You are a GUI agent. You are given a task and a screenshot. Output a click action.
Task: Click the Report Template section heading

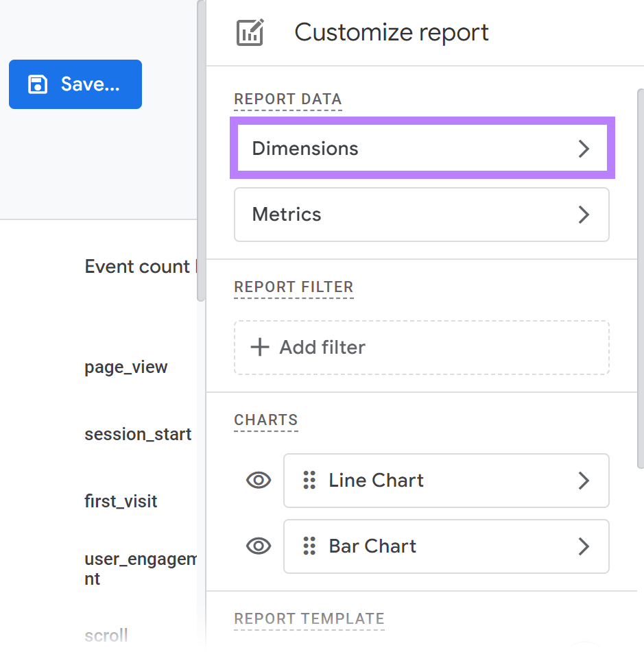[309, 618]
